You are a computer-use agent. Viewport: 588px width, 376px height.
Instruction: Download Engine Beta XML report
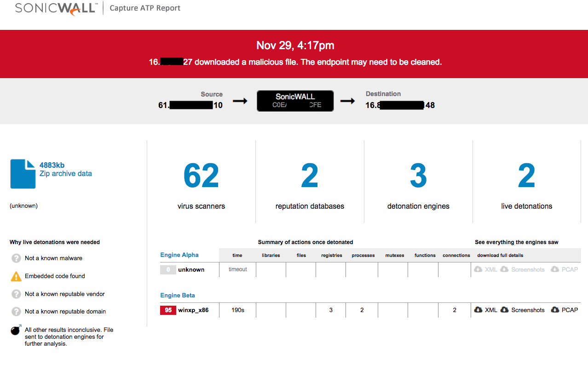point(491,310)
